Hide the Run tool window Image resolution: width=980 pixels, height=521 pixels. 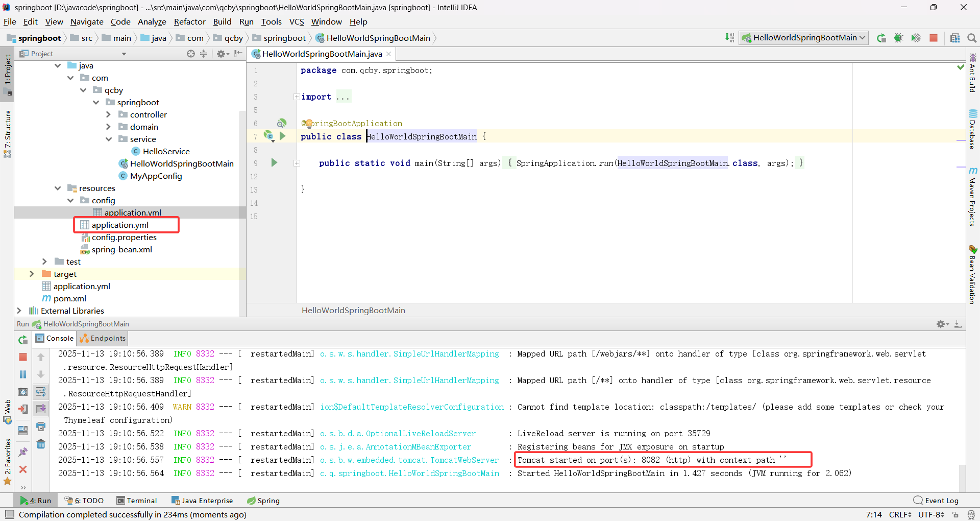coord(958,324)
